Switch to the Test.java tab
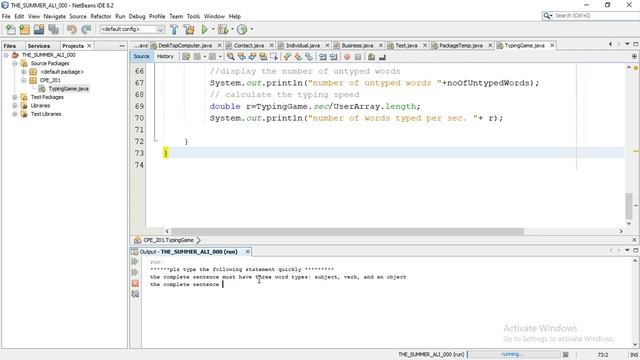The height and width of the screenshot is (360, 640). [406, 45]
